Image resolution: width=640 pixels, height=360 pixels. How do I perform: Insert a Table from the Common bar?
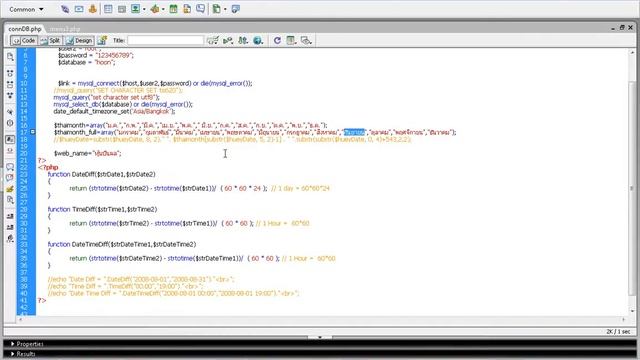(108, 9)
